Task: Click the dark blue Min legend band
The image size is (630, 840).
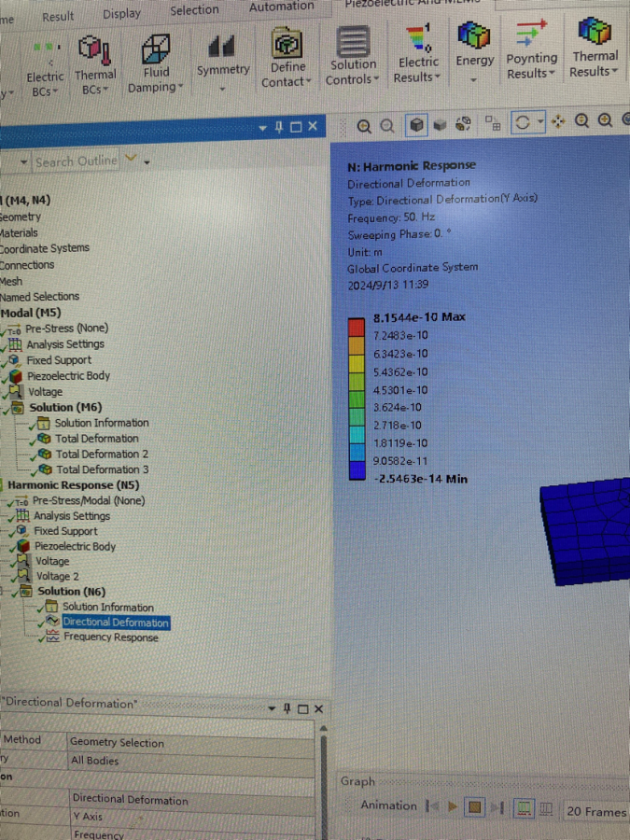Action: pyautogui.click(x=357, y=471)
